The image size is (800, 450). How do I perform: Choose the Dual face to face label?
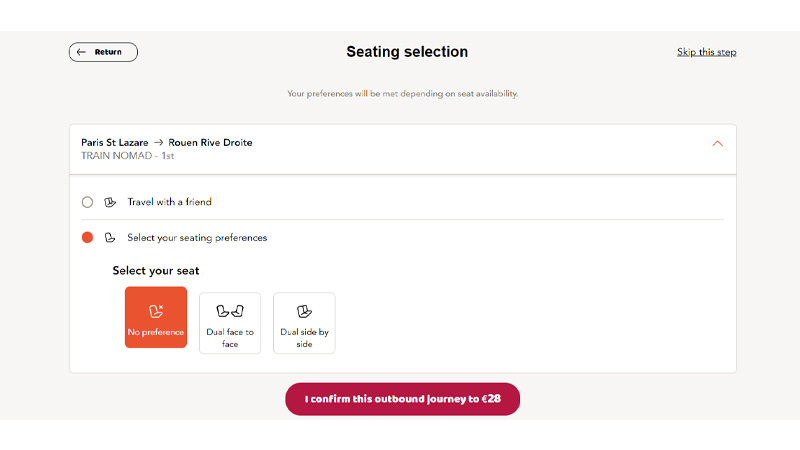[230, 338]
